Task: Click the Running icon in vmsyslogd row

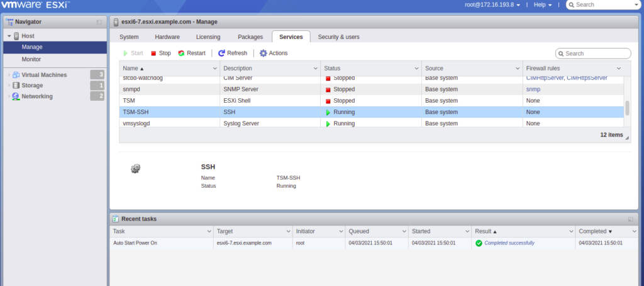Action: pos(328,124)
